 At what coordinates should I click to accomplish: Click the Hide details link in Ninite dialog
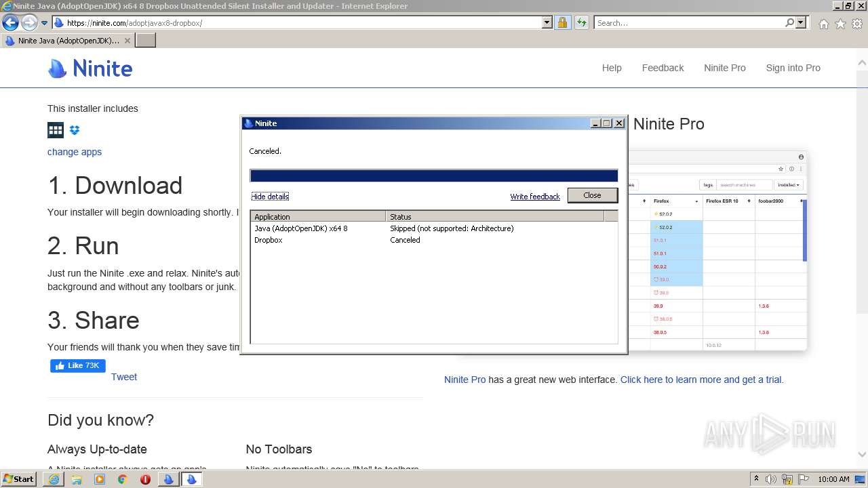click(270, 197)
